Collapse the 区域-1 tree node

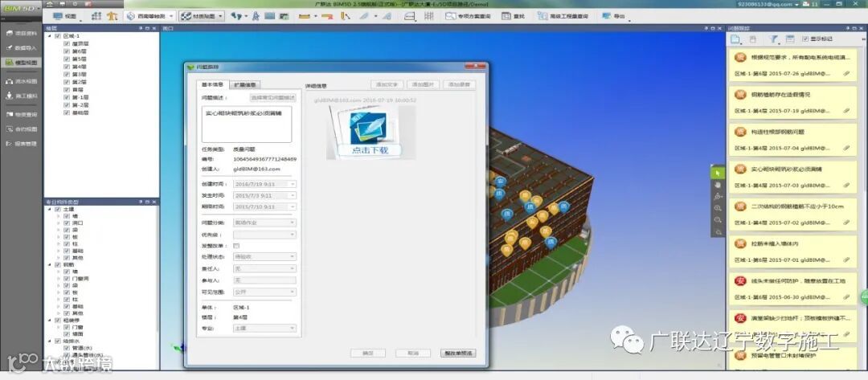50,36
